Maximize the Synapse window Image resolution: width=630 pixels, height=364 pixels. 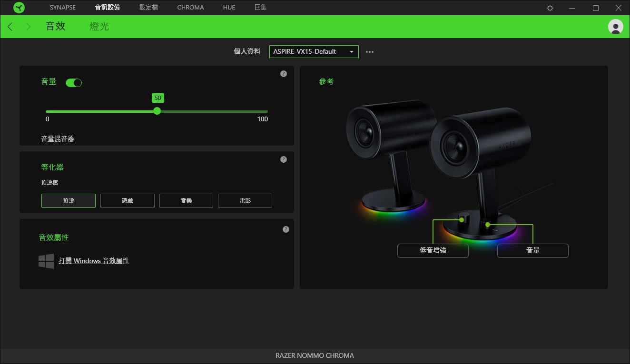pos(596,8)
